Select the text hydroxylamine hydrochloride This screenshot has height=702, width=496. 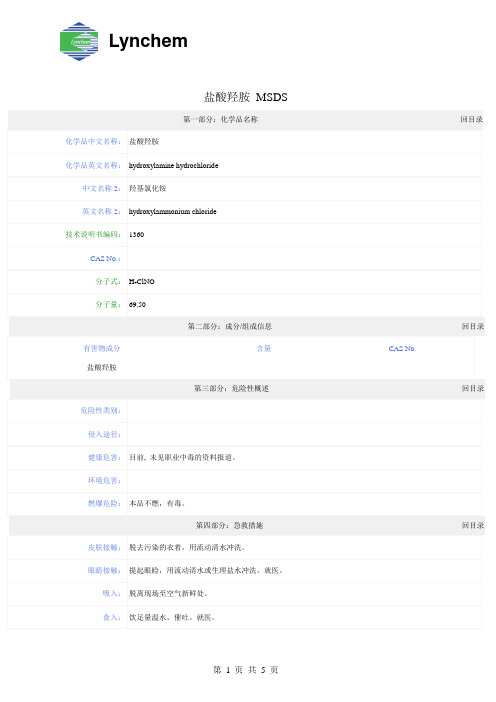pos(173,165)
